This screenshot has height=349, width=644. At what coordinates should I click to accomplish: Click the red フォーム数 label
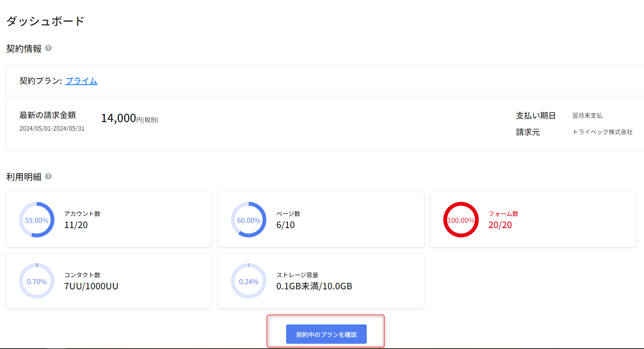[x=503, y=214]
